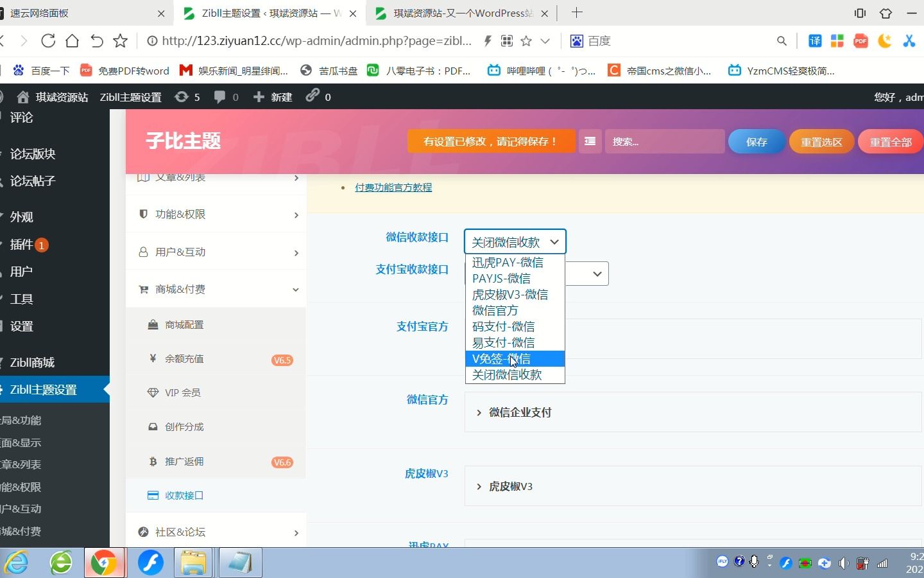Click the browser address URL field
This screenshot has width=924, height=578.
point(316,41)
